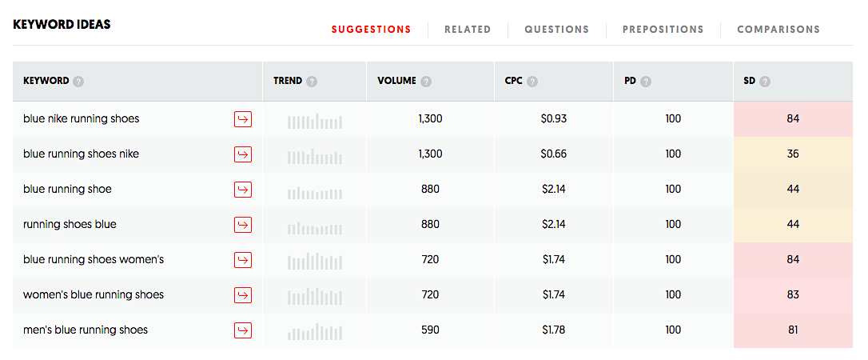Click arrow icon for blue nike running shoes
Viewport: 868px width, 360px height.
click(243, 119)
